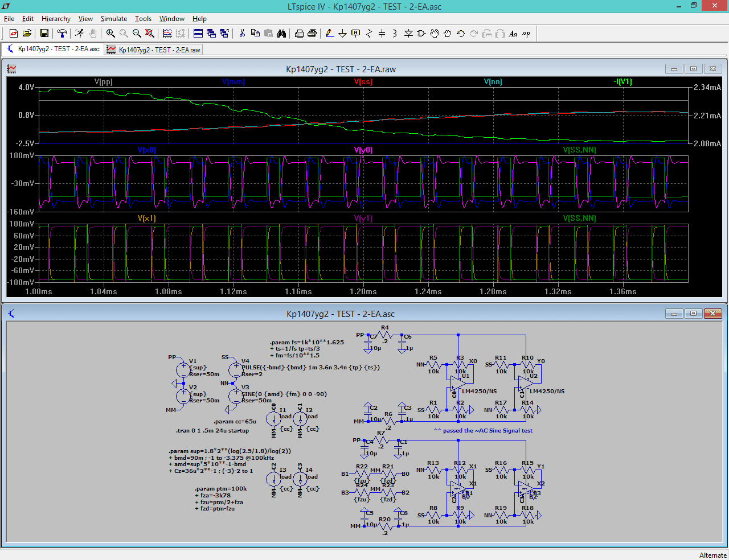729x560 pixels.
Task: Select the Move tool
Action: (434, 34)
